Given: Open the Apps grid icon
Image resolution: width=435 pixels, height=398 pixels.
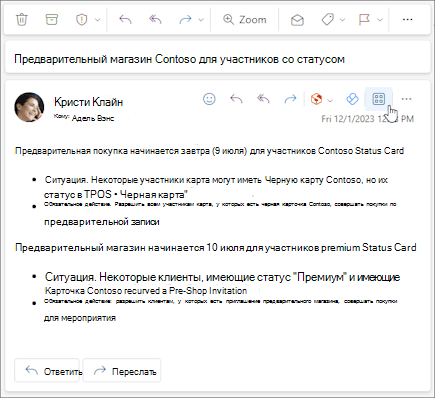Looking at the screenshot, I should click(x=379, y=99).
